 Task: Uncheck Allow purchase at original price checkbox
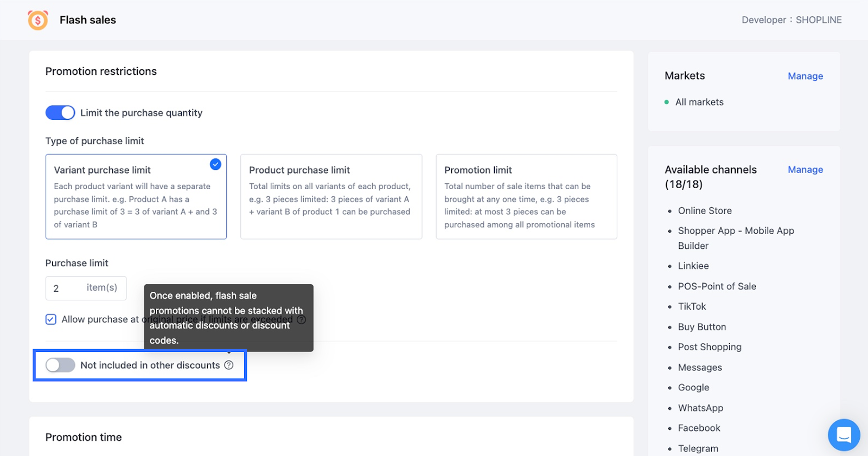pos(51,319)
